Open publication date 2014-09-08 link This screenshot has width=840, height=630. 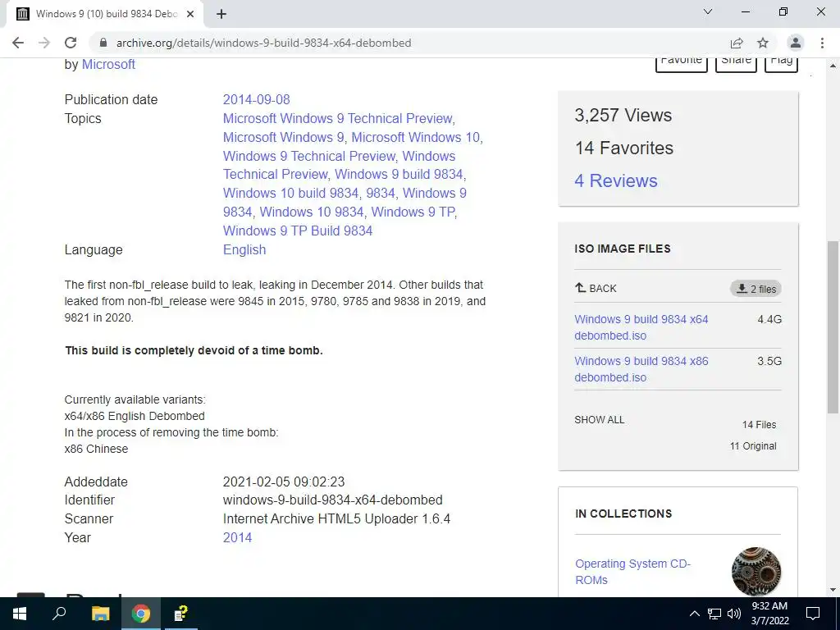coord(256,99)
